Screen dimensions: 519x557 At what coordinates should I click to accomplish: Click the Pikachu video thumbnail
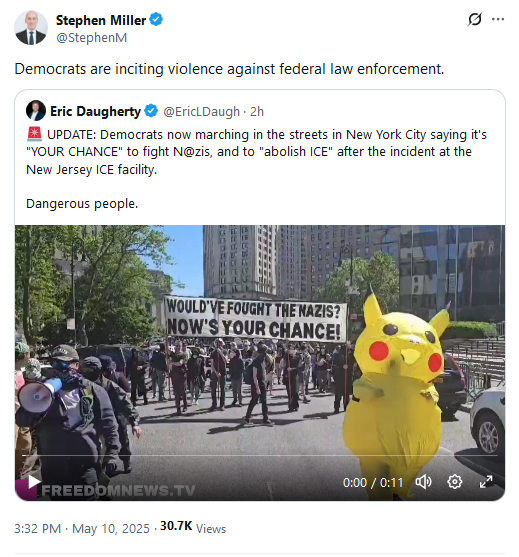pyautogui.click(x=260, y=362)
